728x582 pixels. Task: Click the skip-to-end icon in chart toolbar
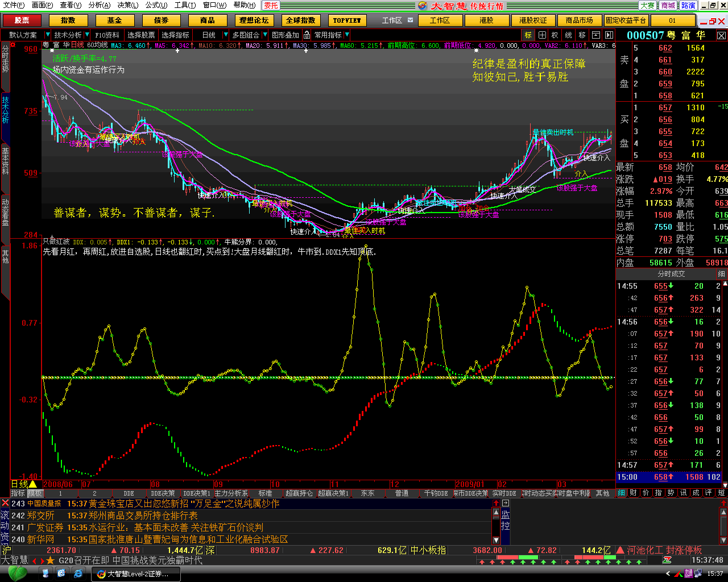click(x=608, y=35)
